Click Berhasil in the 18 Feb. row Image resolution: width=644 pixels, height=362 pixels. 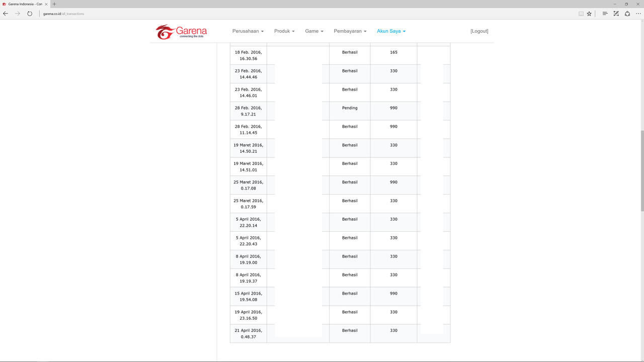tap(350, 52)
